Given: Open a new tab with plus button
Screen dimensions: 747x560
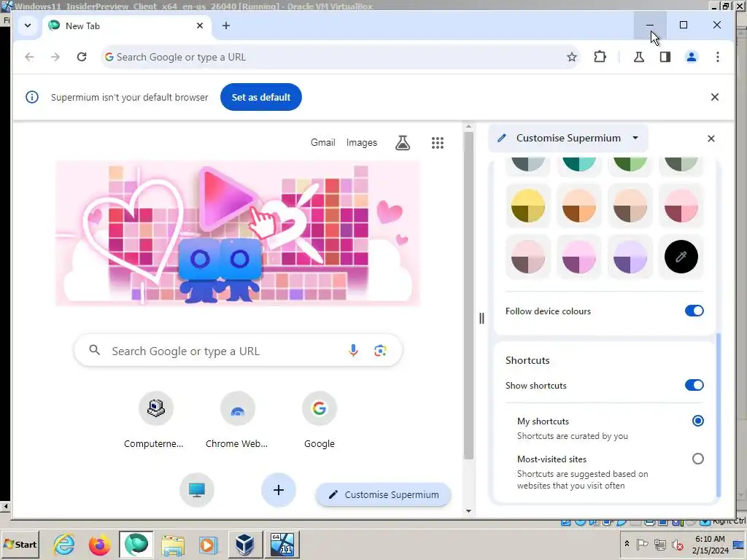Looking at the screenshot, I should pyautogui.click(x=226, y=26).
